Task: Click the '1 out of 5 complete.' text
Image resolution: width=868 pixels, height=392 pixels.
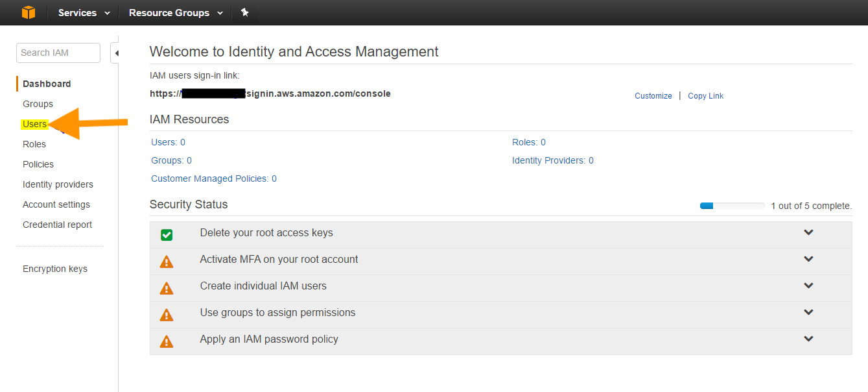Action: [x=811, y=206]
